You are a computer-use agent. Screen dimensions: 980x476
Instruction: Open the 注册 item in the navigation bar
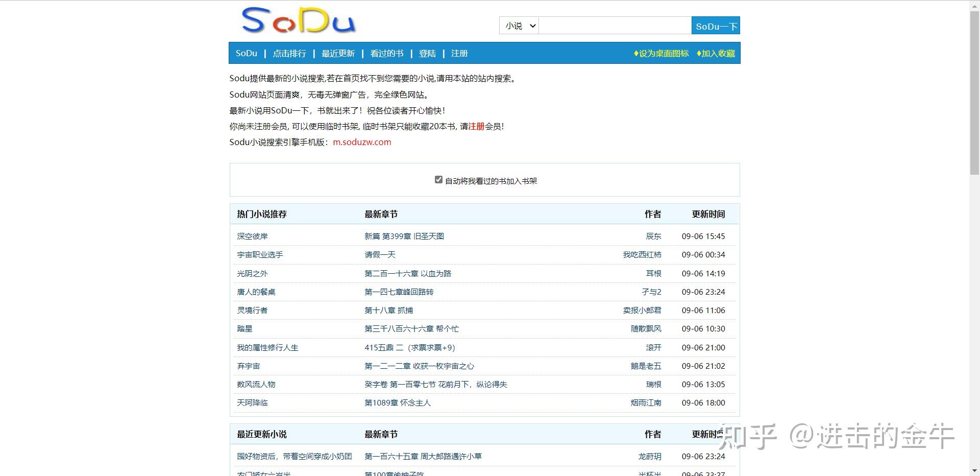coord(459,53)
